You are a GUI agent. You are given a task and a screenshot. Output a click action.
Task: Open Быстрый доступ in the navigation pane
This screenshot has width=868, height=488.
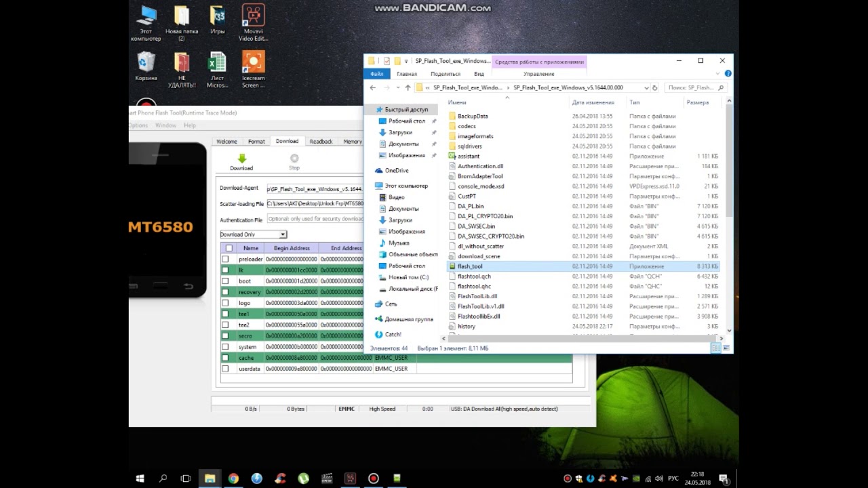pyautogui.click(x=406, y=109)
